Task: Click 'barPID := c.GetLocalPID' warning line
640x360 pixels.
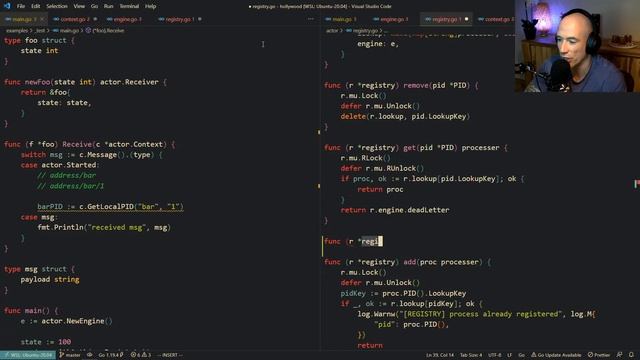Action: click(x=110, y=207)
